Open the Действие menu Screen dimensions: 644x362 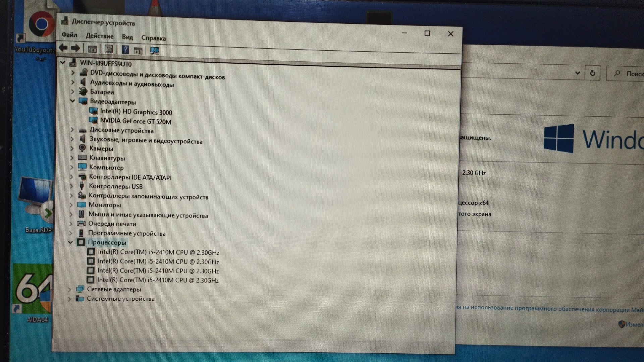[100, 36]
